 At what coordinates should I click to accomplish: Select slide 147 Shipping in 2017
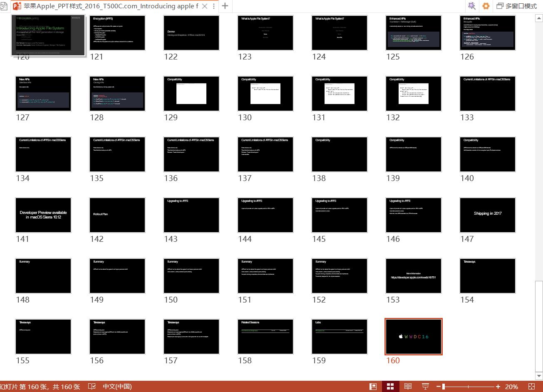tap(488, 215)
